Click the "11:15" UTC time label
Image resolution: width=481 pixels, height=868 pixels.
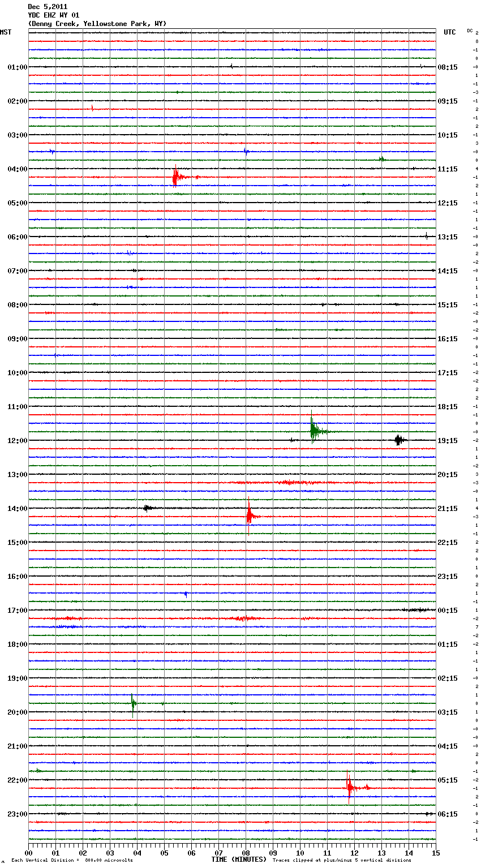coord(448,169)
